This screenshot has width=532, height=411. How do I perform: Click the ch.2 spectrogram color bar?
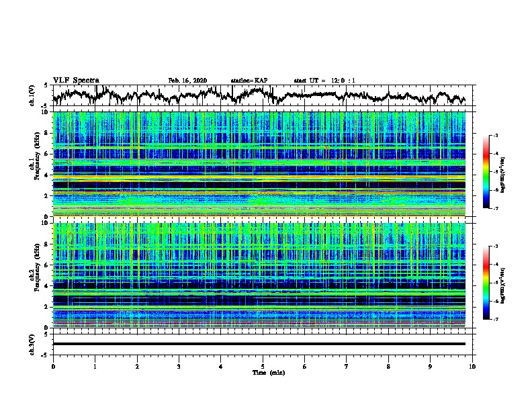(x=486, y=283)
